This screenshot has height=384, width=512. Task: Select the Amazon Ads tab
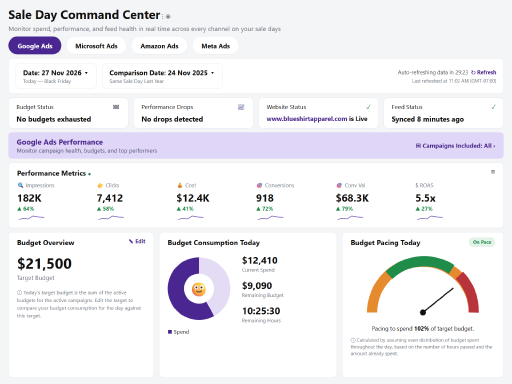point(159,46)
